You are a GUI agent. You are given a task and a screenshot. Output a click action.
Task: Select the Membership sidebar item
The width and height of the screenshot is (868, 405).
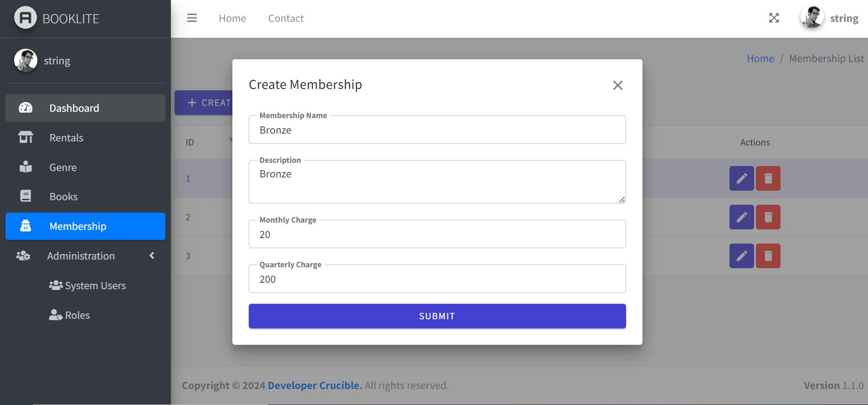coord(85,226)
